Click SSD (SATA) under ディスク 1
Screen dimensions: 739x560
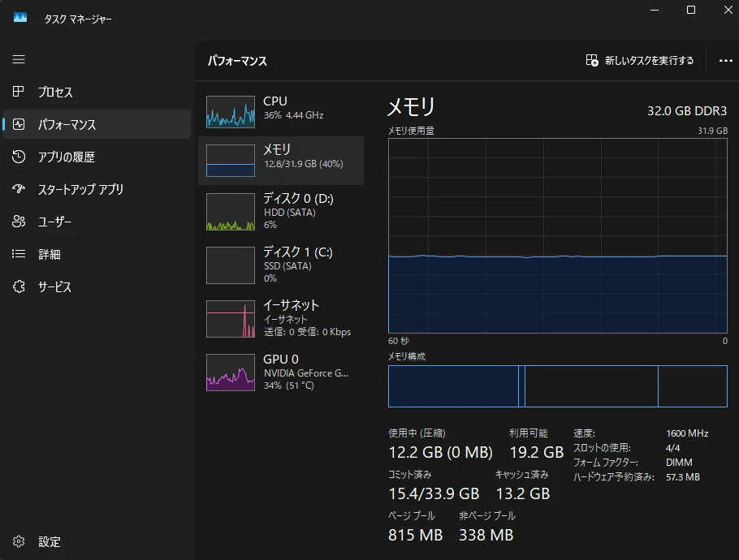(x=287, y=266)
